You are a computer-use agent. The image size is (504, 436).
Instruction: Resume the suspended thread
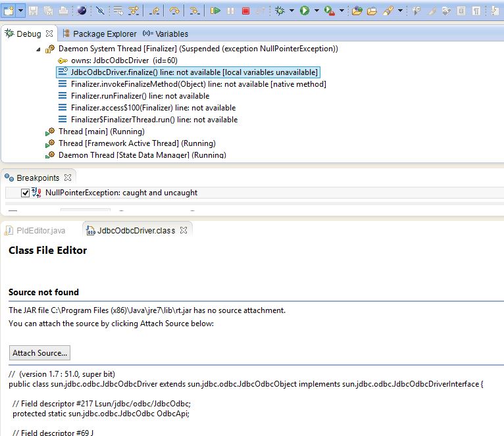(215, 11)
